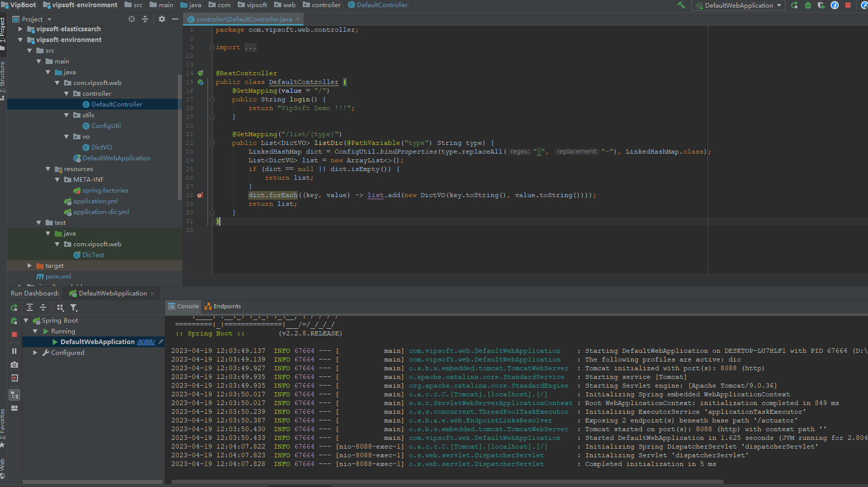
Task: Click the Build project hammer icon
Action: (681, 5)
